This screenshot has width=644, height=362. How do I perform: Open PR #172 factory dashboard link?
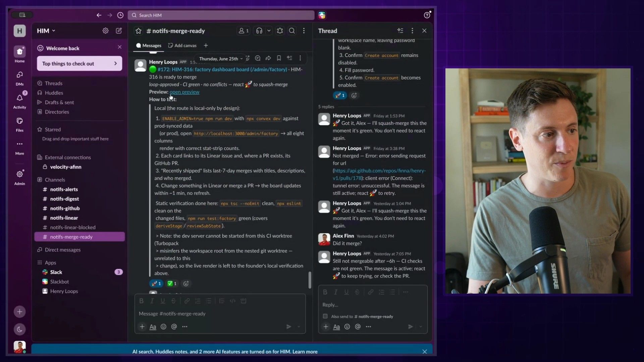coord(222,69)
